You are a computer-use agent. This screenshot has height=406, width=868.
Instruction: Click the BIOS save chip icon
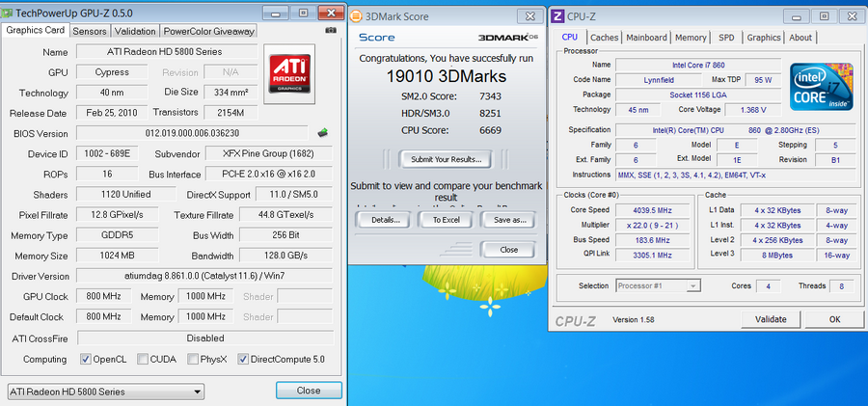[323, 133]
